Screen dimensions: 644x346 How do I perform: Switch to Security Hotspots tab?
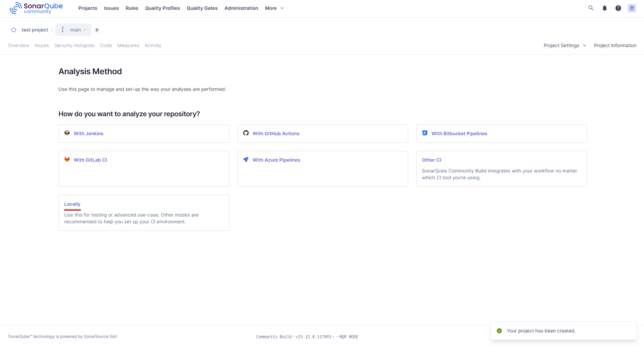[x=75, y=45]
